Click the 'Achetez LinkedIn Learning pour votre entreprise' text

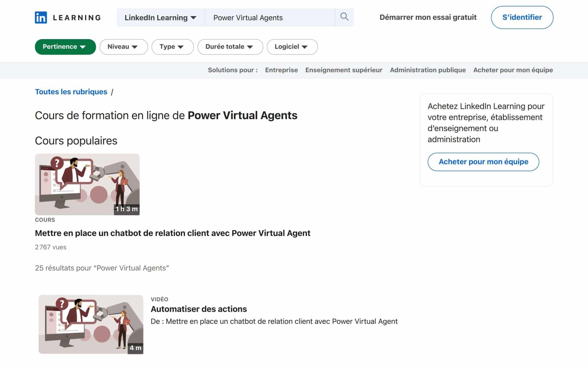(486, 122)
